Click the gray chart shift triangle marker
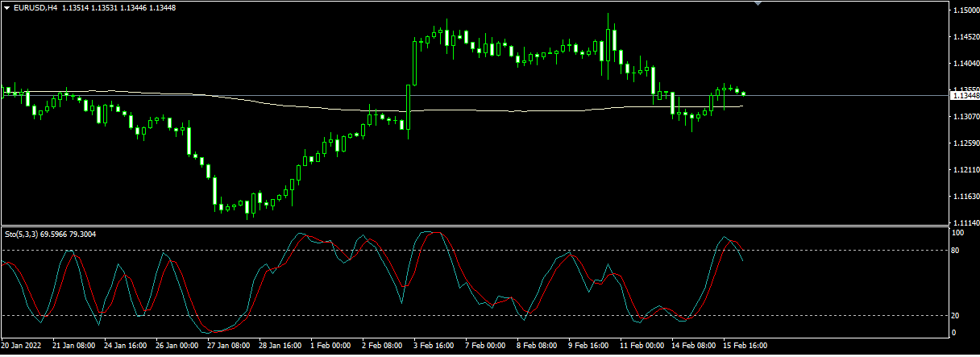Screen dimensions: 980x357 coord(757,3)
